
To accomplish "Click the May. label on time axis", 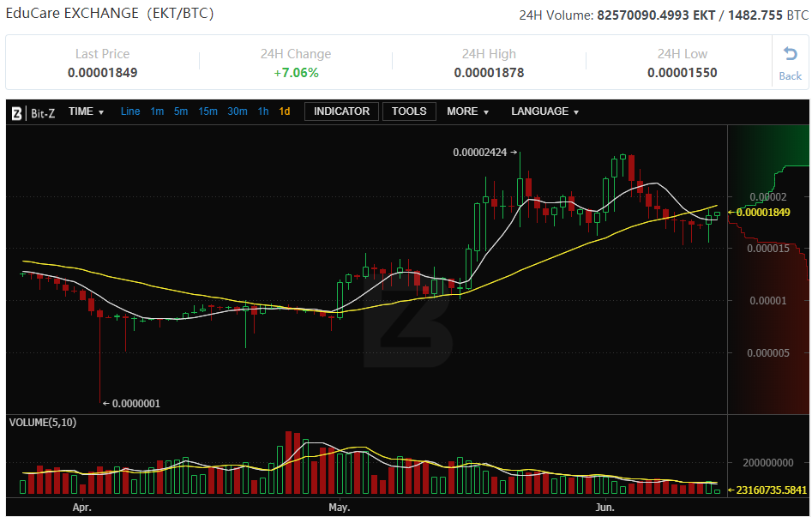I will [340, 508].
